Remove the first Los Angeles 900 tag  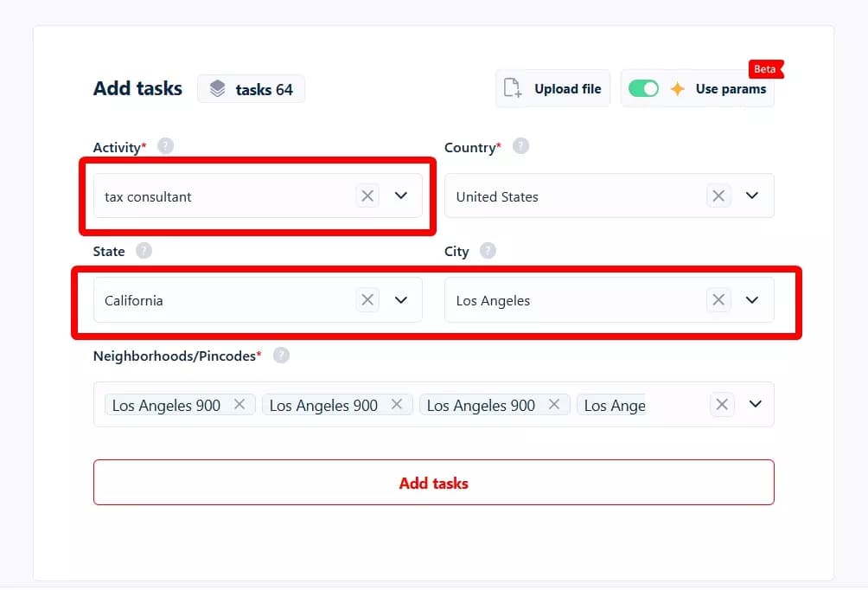pyautogui.click(x=239, y=404)
